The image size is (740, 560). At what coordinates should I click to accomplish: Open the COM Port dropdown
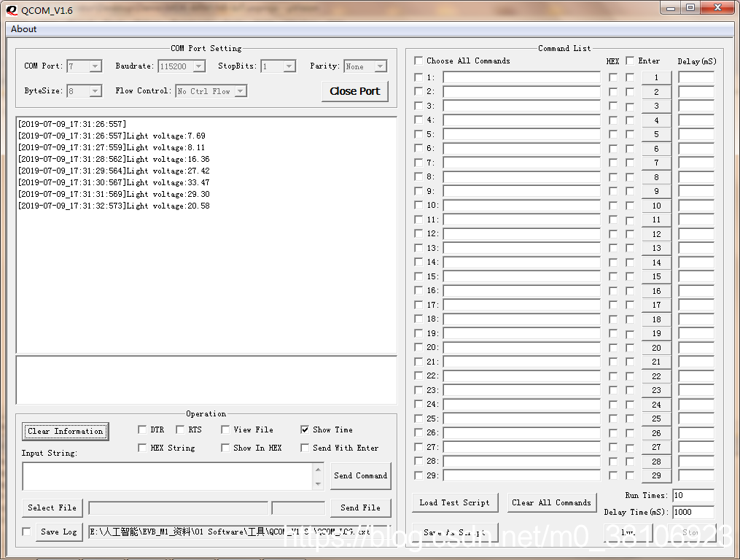pyautogui.click(x=96, y=66)
